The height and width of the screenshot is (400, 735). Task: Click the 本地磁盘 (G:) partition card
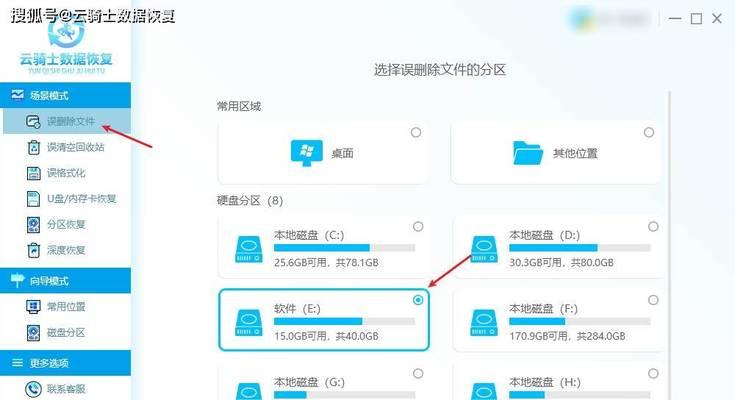[x=323, y=382]
